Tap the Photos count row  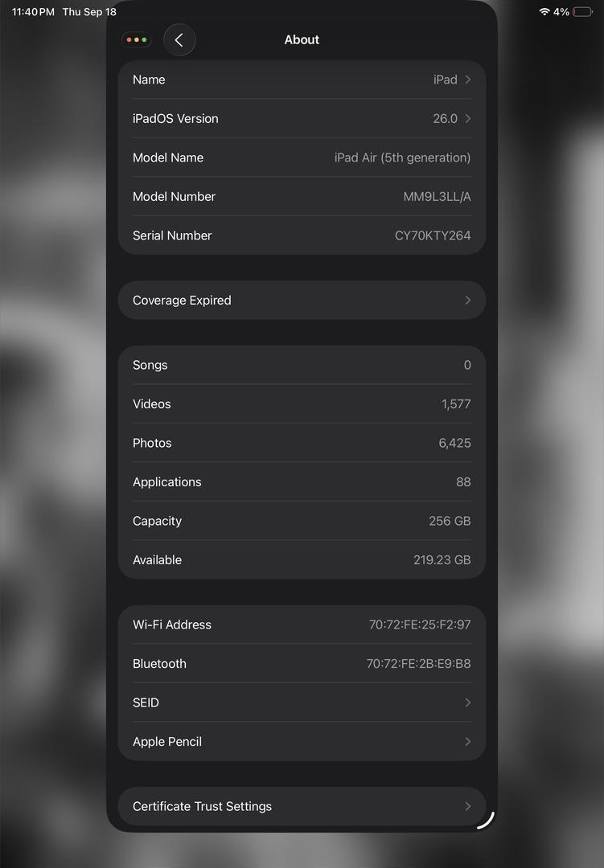tap(302, 443)
